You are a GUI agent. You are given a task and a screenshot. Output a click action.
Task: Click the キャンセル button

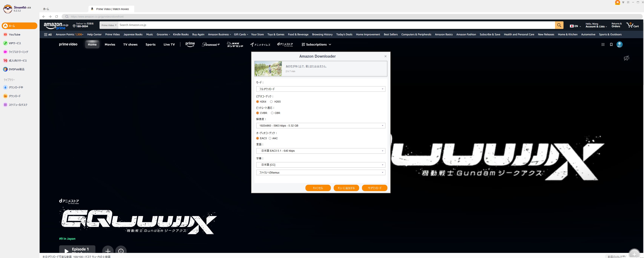point(318,188)
